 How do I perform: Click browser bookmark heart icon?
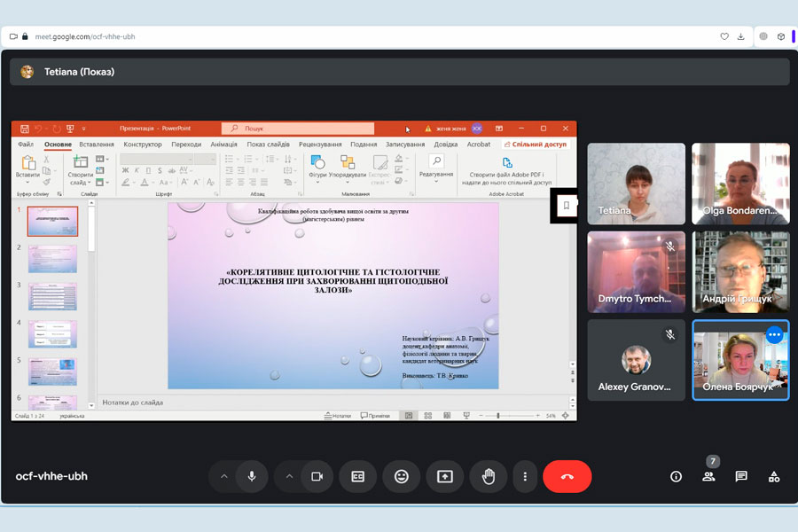click(x=724, y=36)
